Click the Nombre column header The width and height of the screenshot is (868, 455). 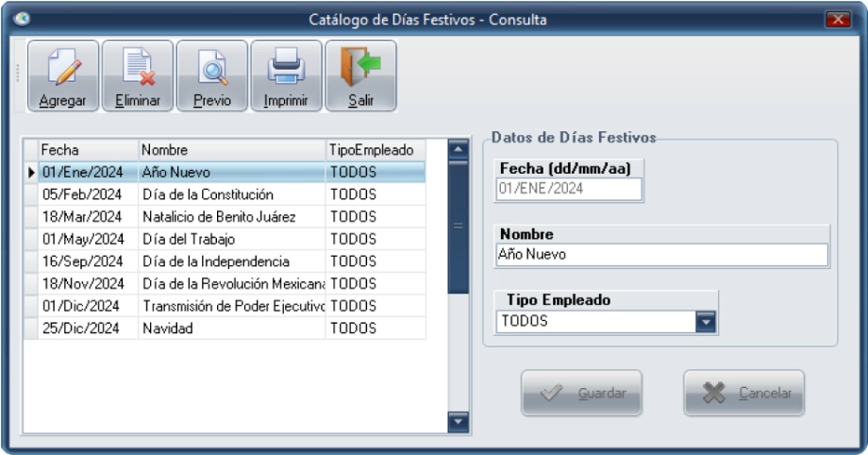pos(231,149)
